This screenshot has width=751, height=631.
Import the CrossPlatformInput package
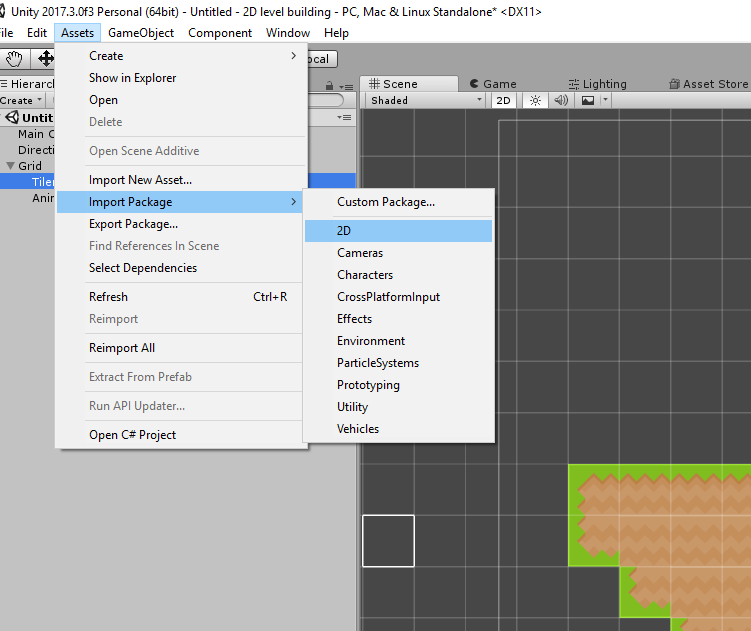click(398, 297)
